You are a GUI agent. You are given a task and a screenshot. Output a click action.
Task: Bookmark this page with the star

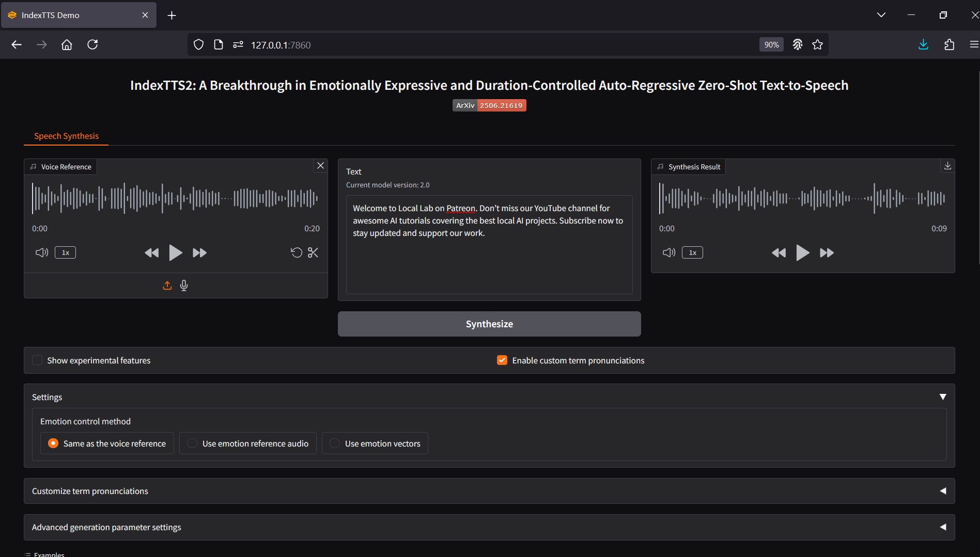tap(817, 44)
